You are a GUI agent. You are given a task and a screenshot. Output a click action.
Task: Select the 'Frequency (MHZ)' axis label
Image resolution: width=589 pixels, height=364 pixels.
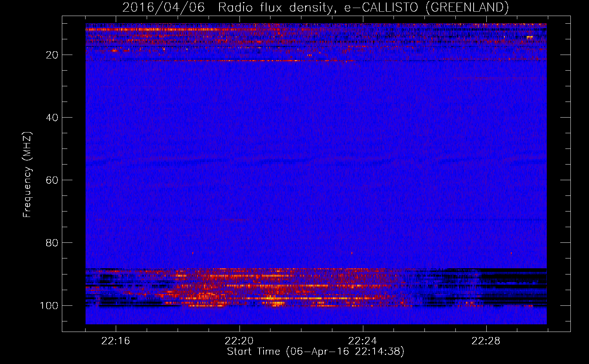click(27, 174)
